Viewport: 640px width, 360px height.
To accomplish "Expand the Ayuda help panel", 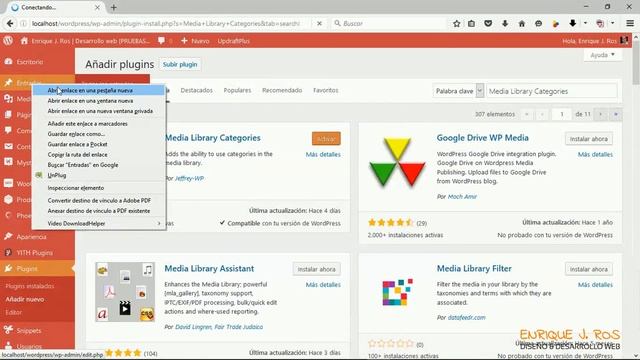I will click(602, 55).
